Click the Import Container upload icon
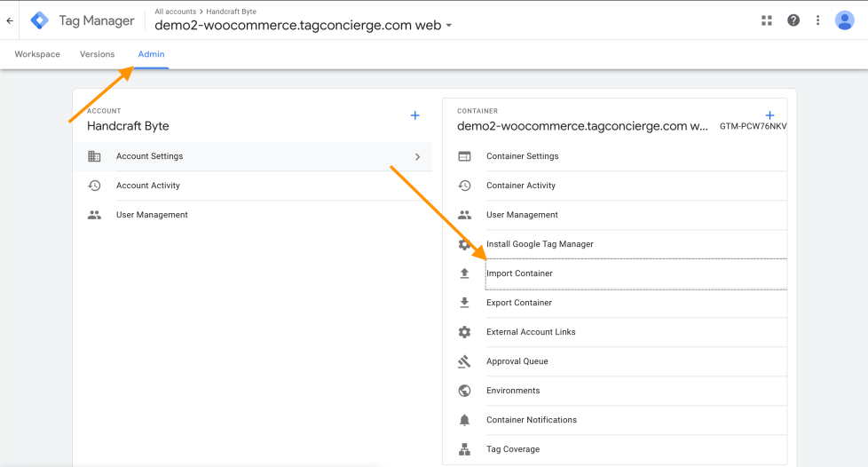 coord(464,273)
